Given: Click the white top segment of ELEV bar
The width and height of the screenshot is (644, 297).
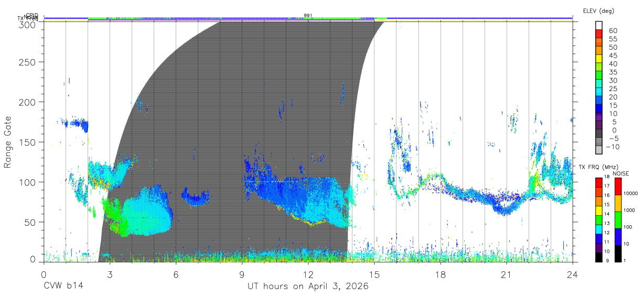Looking at the screenshot, I should (x=599, y=26).
